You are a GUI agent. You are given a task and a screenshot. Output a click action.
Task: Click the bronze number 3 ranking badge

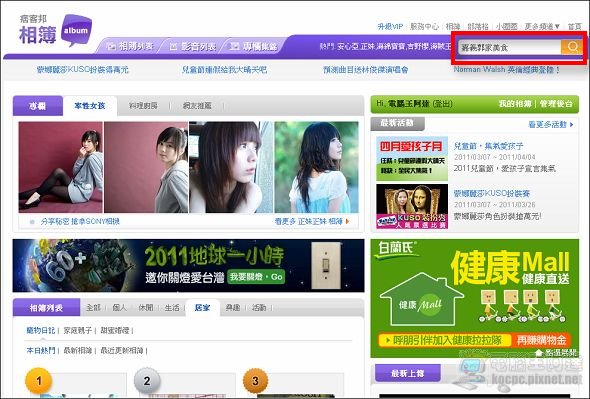(255, 381)
